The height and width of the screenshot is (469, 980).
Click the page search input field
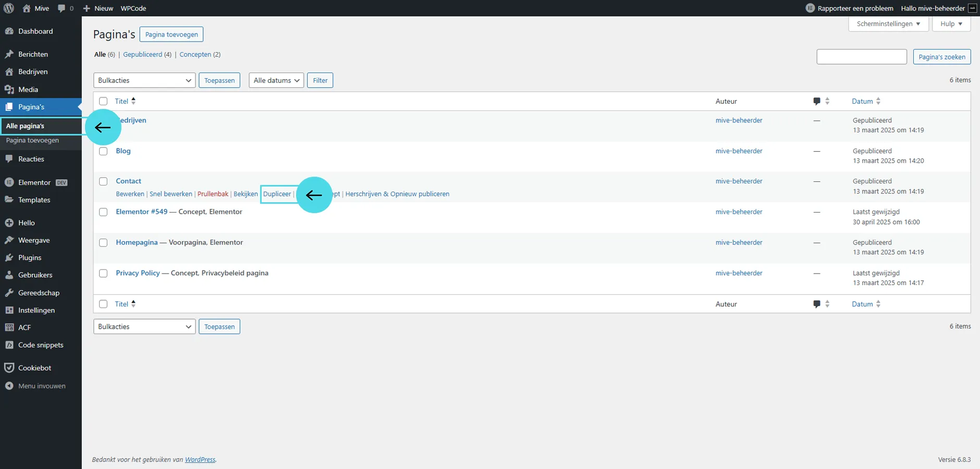(861, 57)
